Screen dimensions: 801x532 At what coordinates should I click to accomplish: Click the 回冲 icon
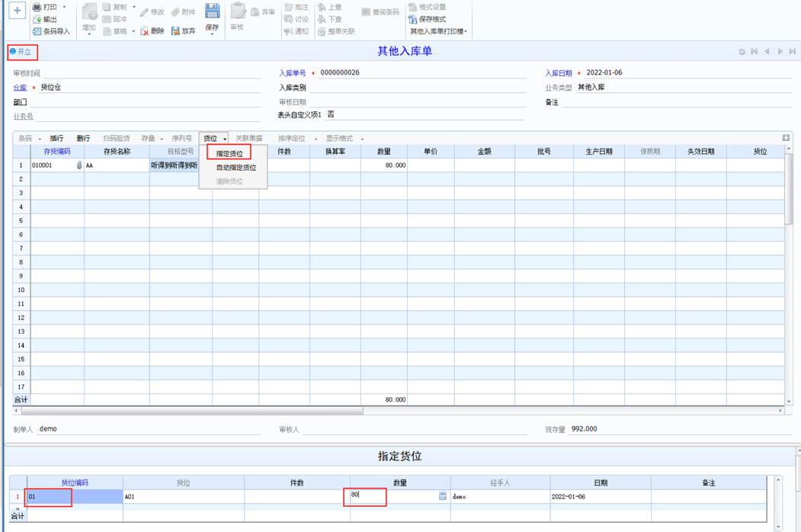pos(107,19)
